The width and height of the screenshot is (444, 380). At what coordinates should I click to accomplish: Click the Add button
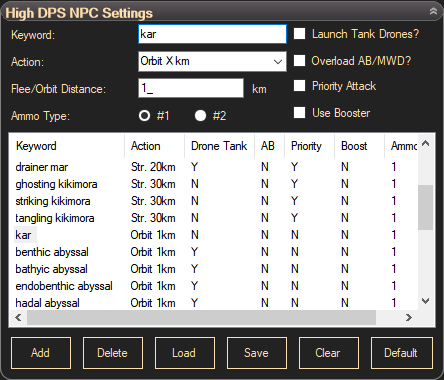click(x=41, y=353)
